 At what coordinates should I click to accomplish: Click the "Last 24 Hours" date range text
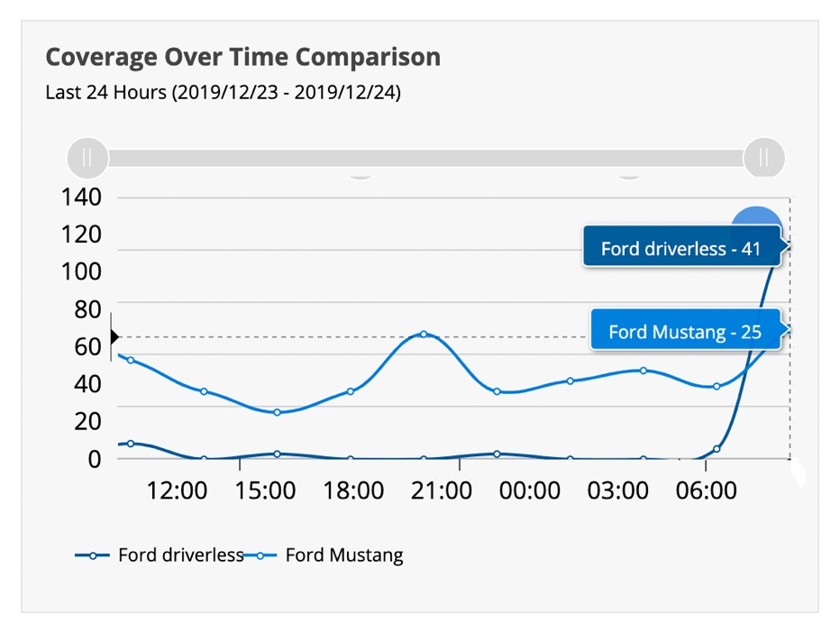(x=223, y=92)
